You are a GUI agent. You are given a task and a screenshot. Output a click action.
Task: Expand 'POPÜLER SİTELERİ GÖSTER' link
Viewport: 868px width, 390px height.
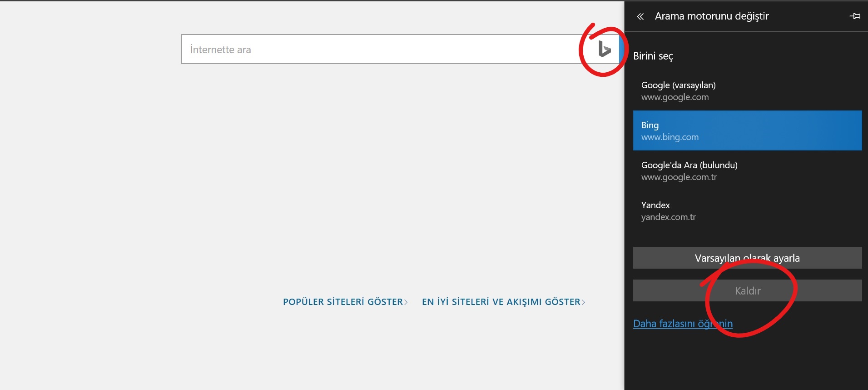[345, 302]
